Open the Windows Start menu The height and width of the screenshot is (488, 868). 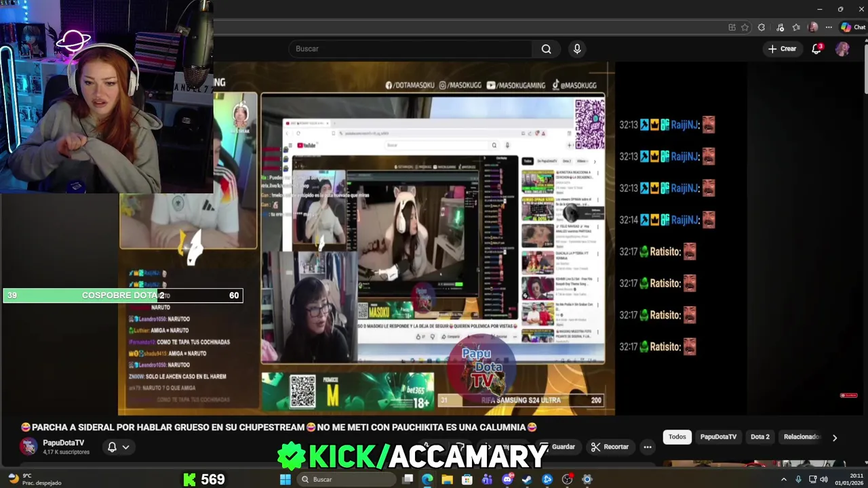coord(285,479)
